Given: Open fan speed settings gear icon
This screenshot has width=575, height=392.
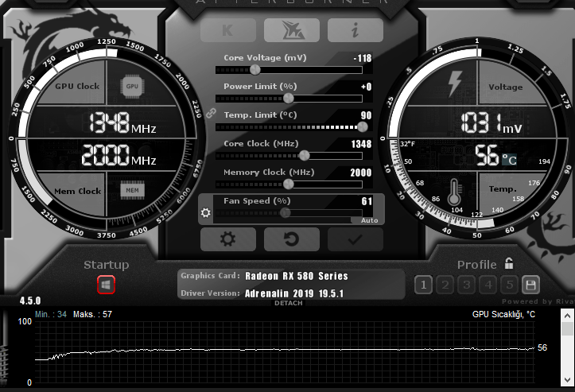Looking at the screenshot, I should 206,212.
